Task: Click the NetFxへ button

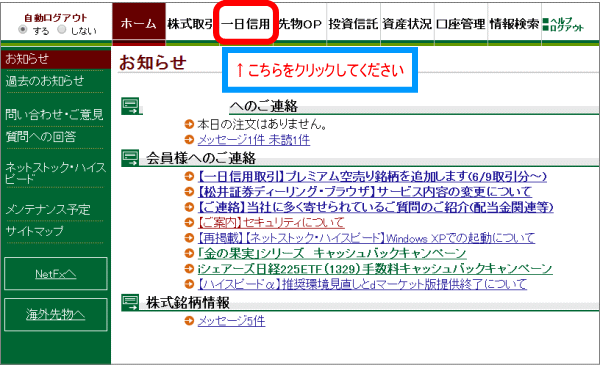Action: pyautogui.click(x=56, y=274)
